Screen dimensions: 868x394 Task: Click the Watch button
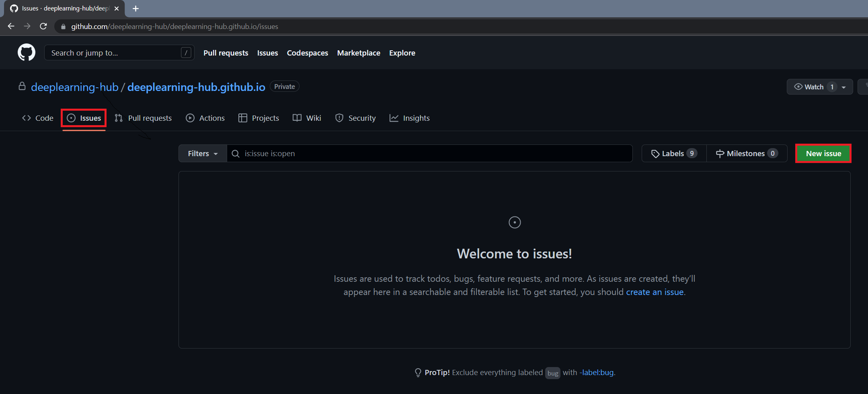(819, 87)
